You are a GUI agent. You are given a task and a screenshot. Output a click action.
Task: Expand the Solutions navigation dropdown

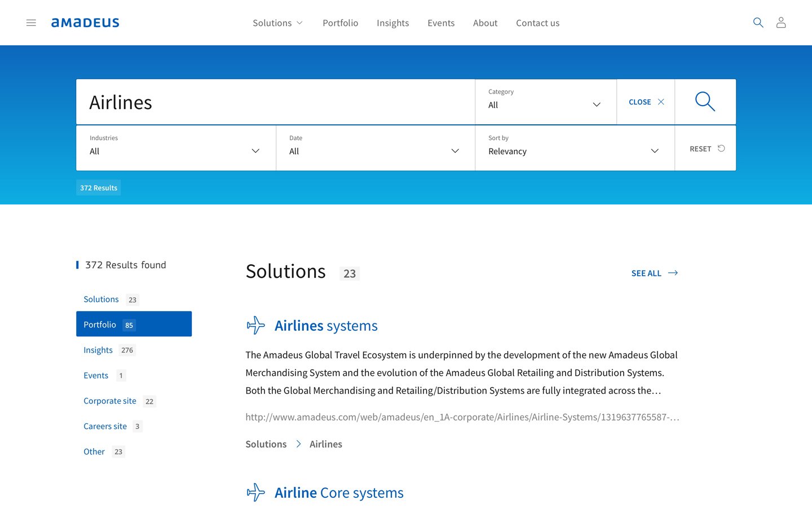tap(278, 23)
